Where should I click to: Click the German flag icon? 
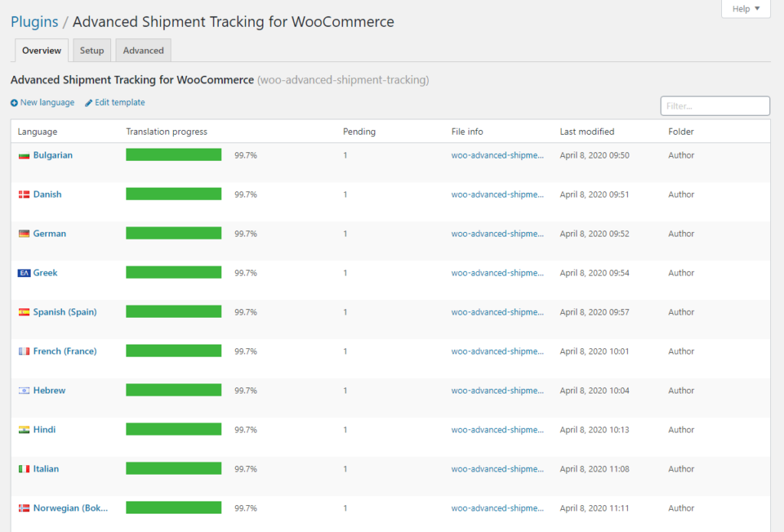point(24,233)
